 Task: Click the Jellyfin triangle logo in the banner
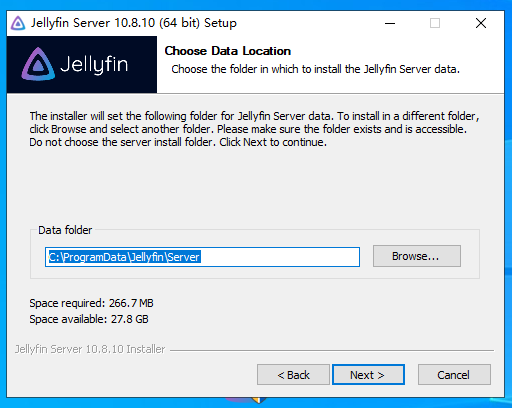(x=38, y=64)
